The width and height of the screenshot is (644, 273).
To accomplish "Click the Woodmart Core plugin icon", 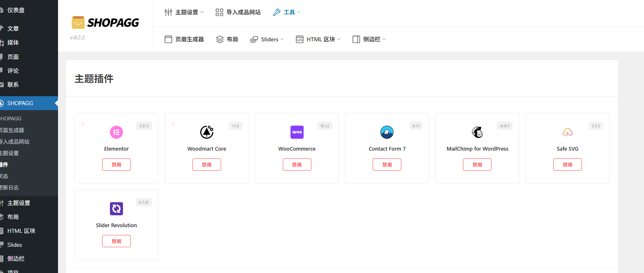I will [x=207, y=132].
